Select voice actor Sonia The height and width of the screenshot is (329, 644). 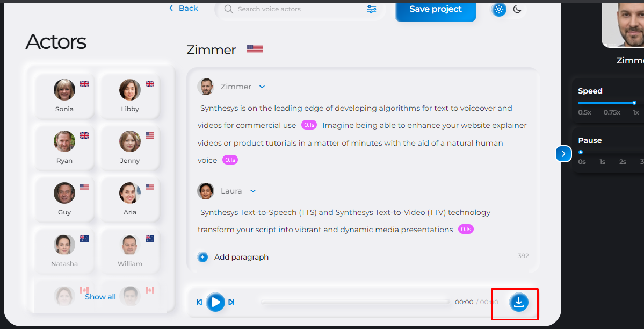64,96
